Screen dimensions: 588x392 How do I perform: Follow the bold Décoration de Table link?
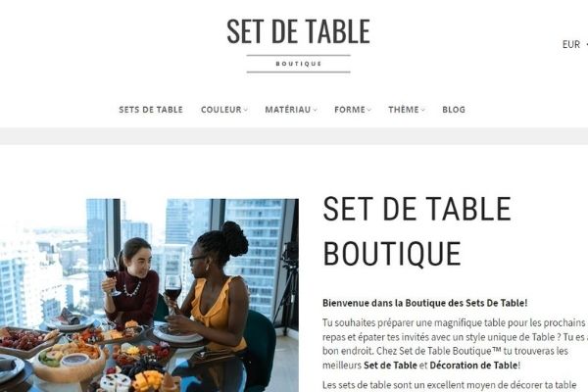pos(473,365)
